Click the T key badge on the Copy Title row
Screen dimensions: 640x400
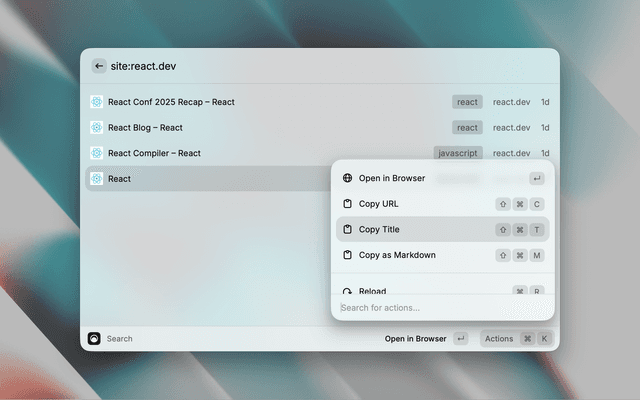[x=537, y=230]
